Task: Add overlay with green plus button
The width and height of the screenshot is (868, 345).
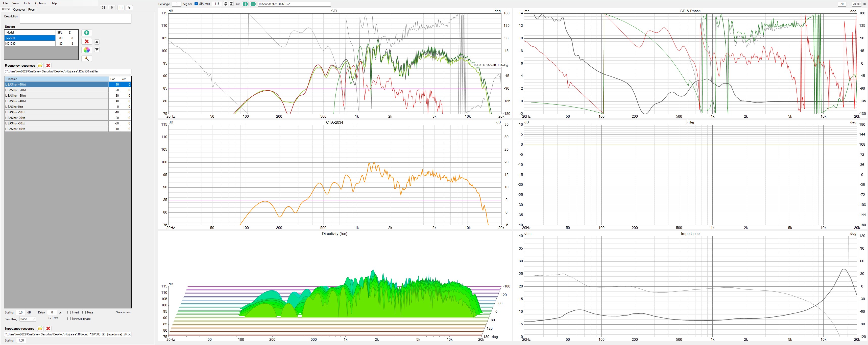Action: pyautogui.click(x=245, y=4)
